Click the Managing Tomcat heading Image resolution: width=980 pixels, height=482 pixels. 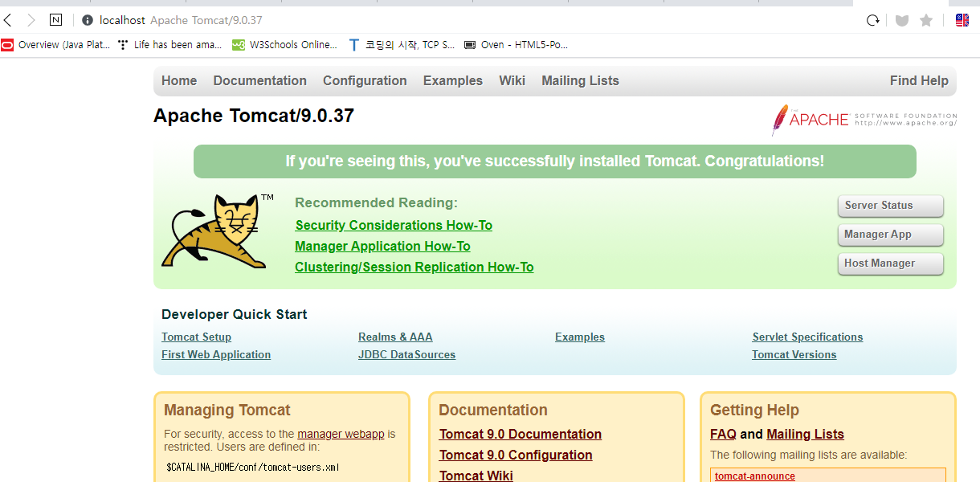227,410
